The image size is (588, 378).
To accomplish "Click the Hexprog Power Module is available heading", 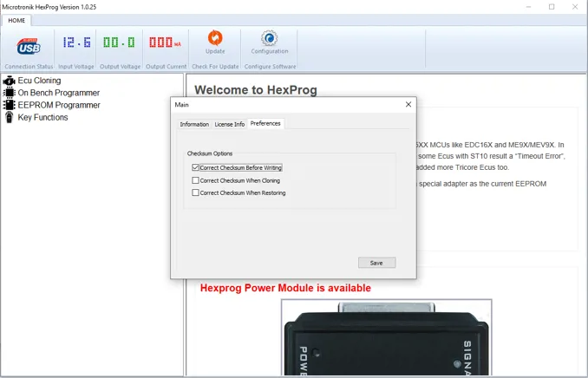I will pos(285,288).
